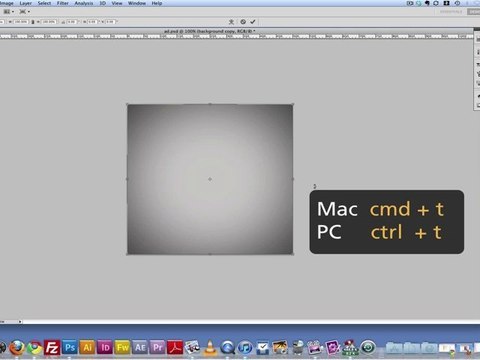Screen dimensions: 480x360
Task: Open Illustrator from the dock
Action: pyautogui.click(x=87, y=348)
